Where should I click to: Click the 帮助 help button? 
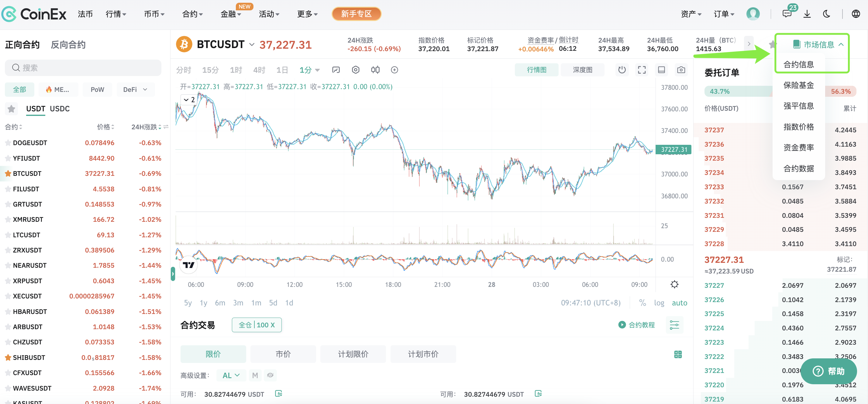pyautogui.click(x=828, y=371)
